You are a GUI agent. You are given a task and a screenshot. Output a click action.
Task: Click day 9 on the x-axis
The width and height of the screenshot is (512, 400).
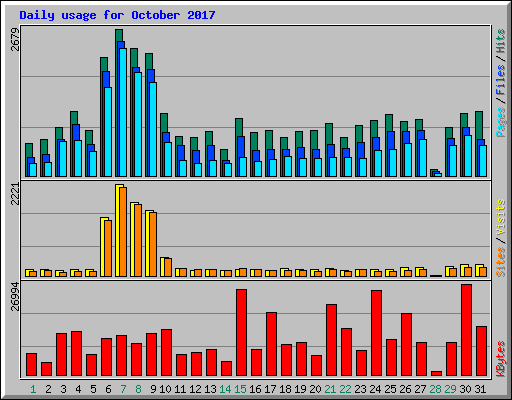153,389
